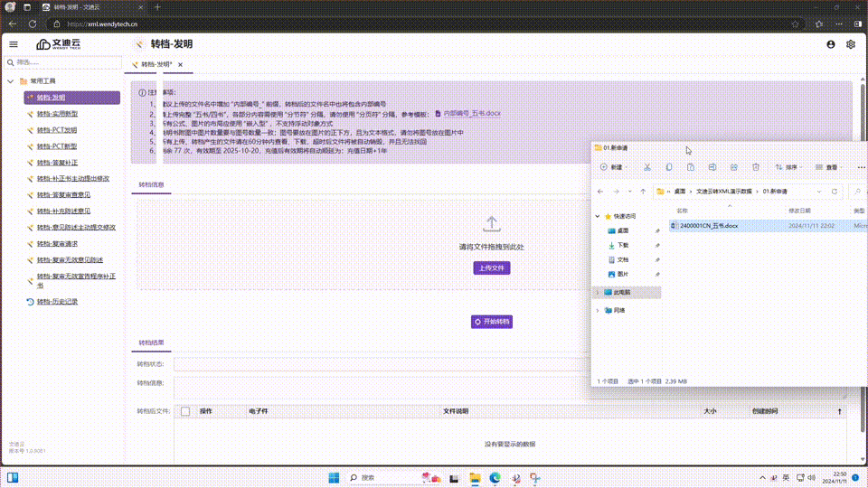This screenshot has height=488, width=868.
Task: Sort by 电子件 column header
Action: pyautogui.click(x=259, y=411)
